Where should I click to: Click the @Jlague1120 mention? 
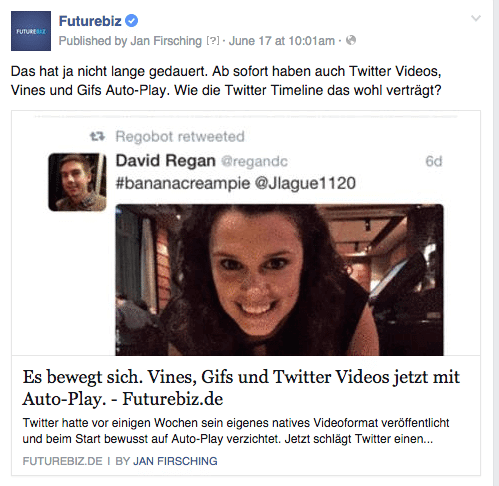305,183
